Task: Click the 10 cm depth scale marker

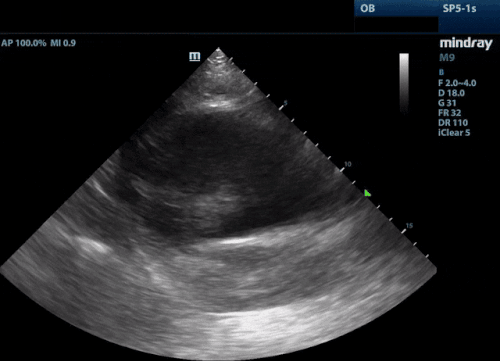Action: (348, 164)
